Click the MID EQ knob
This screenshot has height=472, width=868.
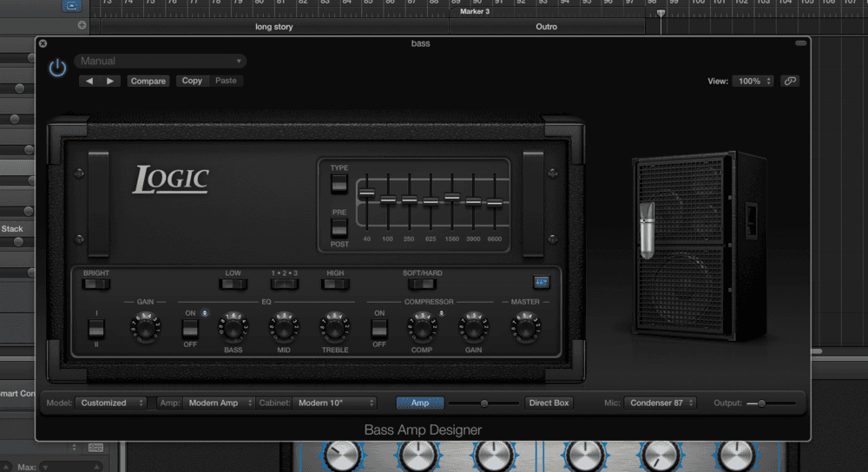point(284,327)
